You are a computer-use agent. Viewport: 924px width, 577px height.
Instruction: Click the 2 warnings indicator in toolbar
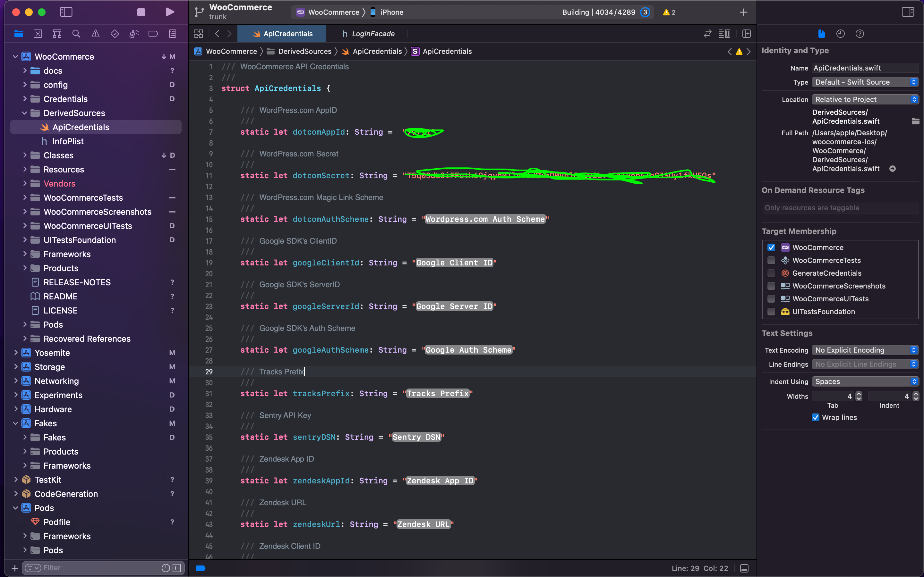pyautogui.click(x=668, y=12)
